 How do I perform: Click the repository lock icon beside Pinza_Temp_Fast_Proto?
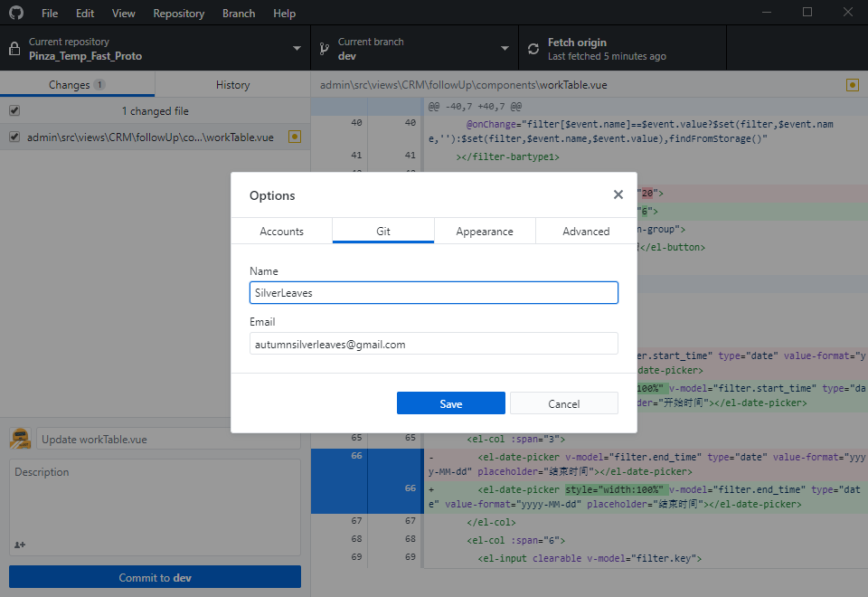click(14, 47)
